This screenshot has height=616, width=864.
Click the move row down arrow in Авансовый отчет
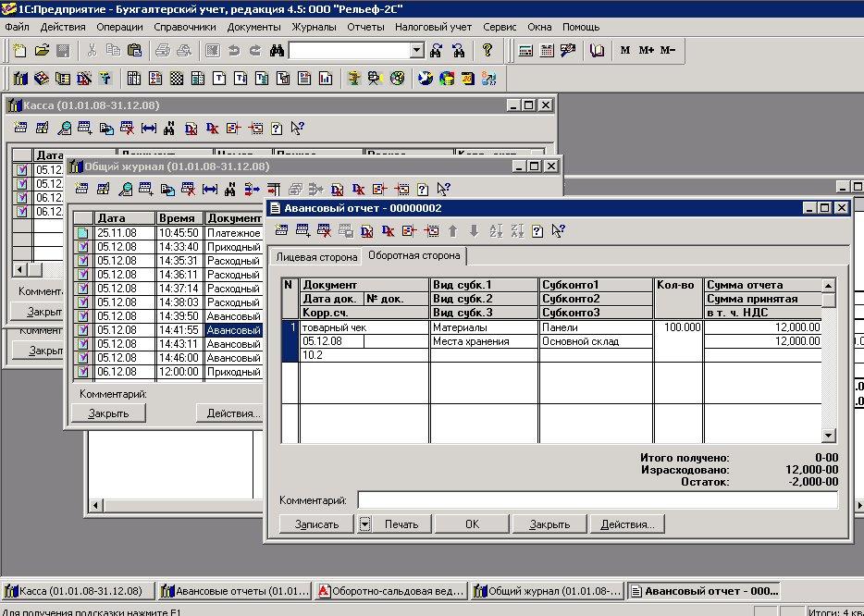[474, 230]
